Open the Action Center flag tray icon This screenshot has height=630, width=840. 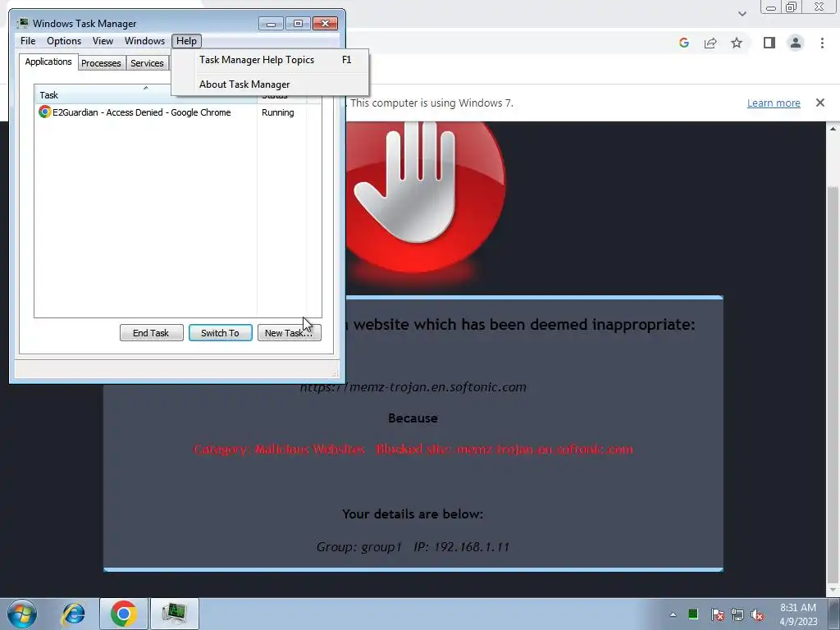[x=717, y=614]
